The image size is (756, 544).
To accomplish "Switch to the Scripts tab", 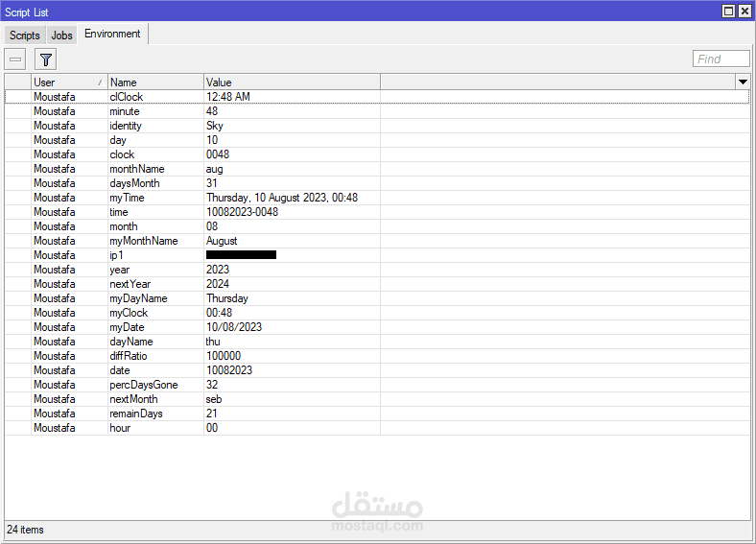I will (25, 35).
